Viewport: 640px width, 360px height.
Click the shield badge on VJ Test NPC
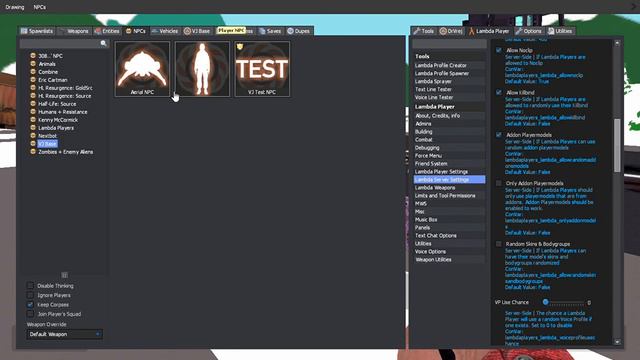[x=240, y=47]
